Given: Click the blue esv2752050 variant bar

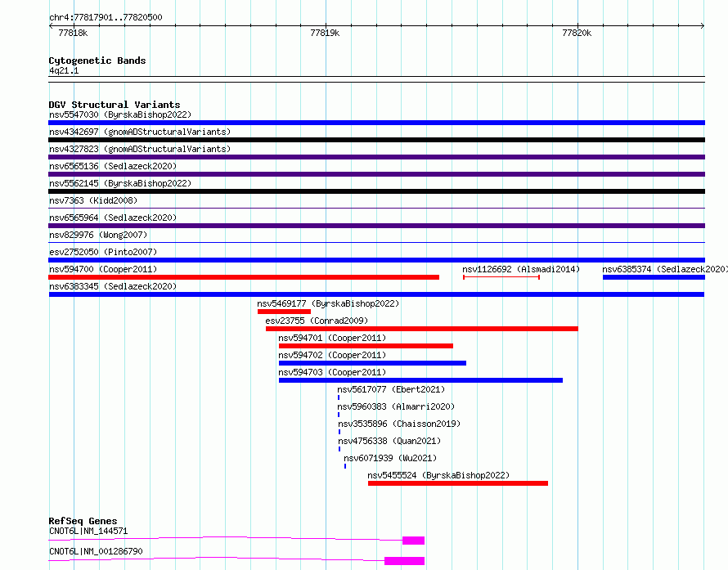Looking at the screenshot, I should coord(376,260).
